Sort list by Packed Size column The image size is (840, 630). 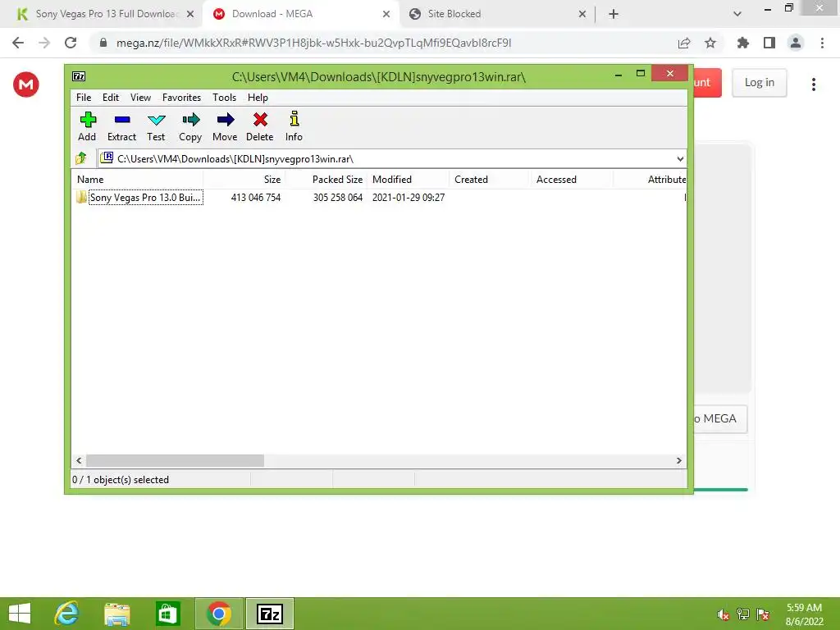(326, 180)
